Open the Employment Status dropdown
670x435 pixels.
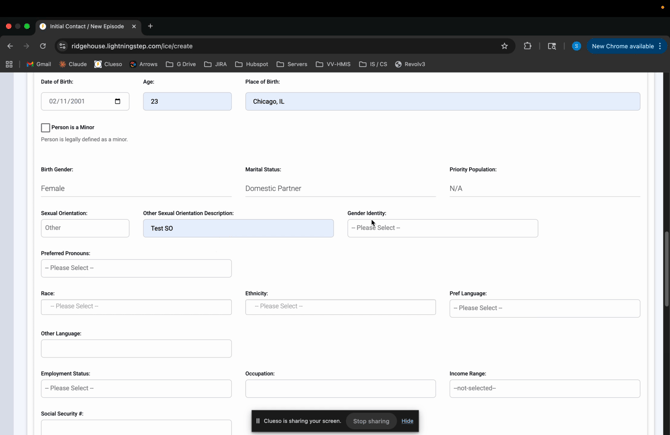(136, 388)
